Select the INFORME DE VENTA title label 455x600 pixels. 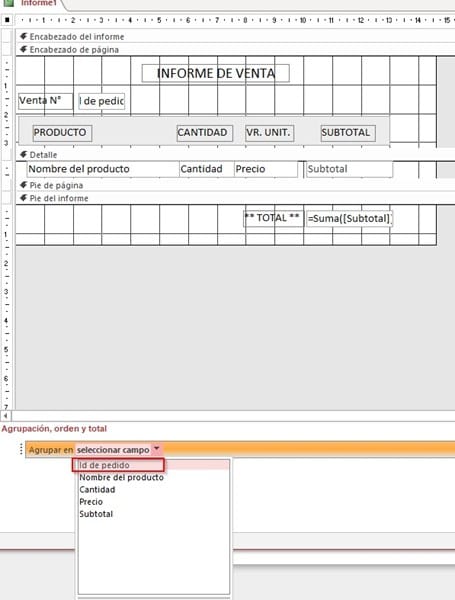tap(215, 73)
